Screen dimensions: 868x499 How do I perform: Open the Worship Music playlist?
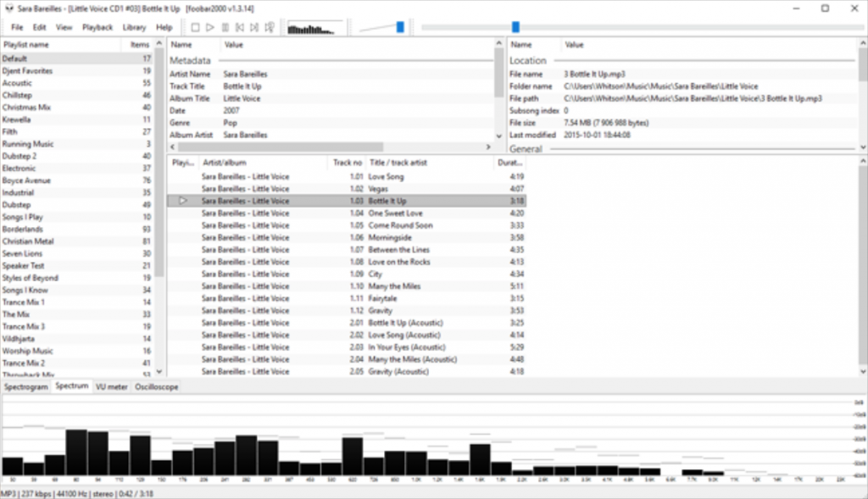click(77, 351)
